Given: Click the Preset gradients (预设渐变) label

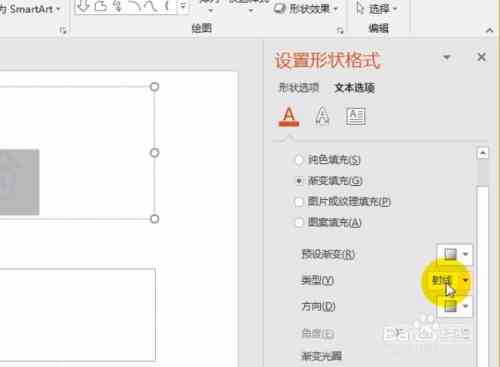Looking at the screenshot, I should point(328,254).
